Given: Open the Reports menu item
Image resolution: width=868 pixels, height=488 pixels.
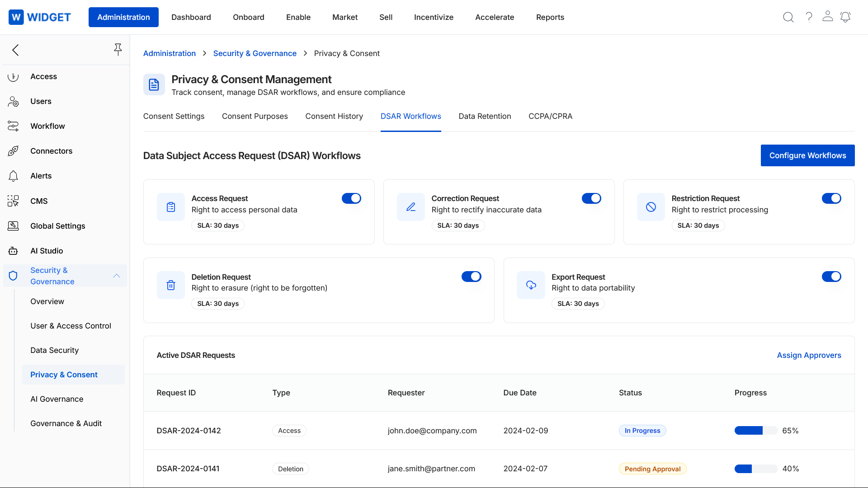Looking at the screenshot, I should (x=550, y=17).
